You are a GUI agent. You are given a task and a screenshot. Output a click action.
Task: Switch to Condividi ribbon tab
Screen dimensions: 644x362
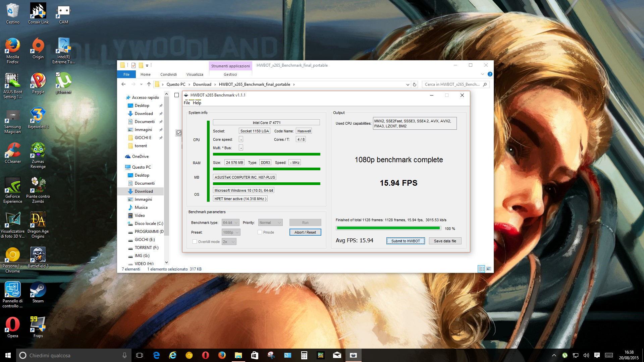[x=168, y=74]
